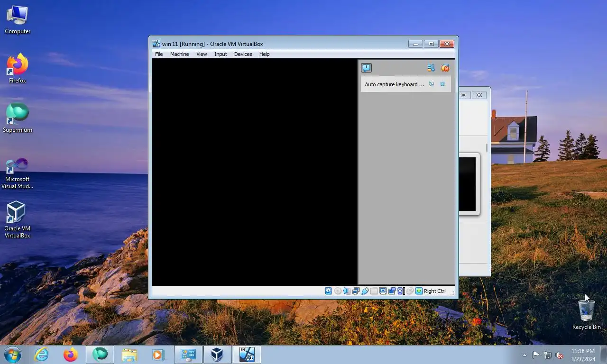Image resolution: width=607 pixels, height=364 pixels.
Task: Click the optical drive status indicator
Action: click(x=338, y=291)
